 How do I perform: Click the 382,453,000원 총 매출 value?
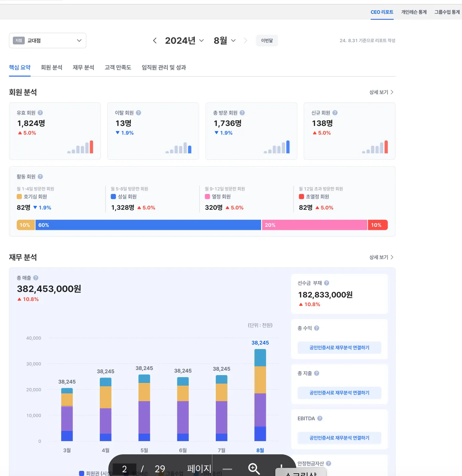click(49, 289)
